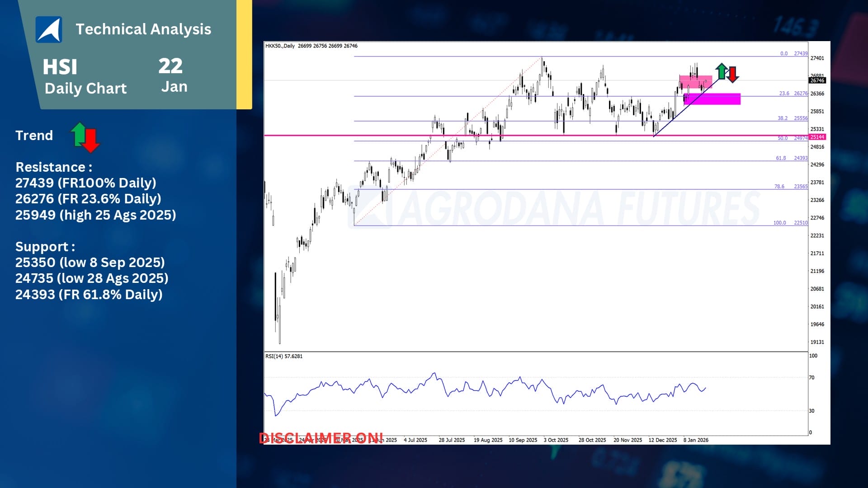This screenshot has width=868, height=488.
Task: Click the 100.0 22510 Fibonacci level label
Action: (790, 223)
